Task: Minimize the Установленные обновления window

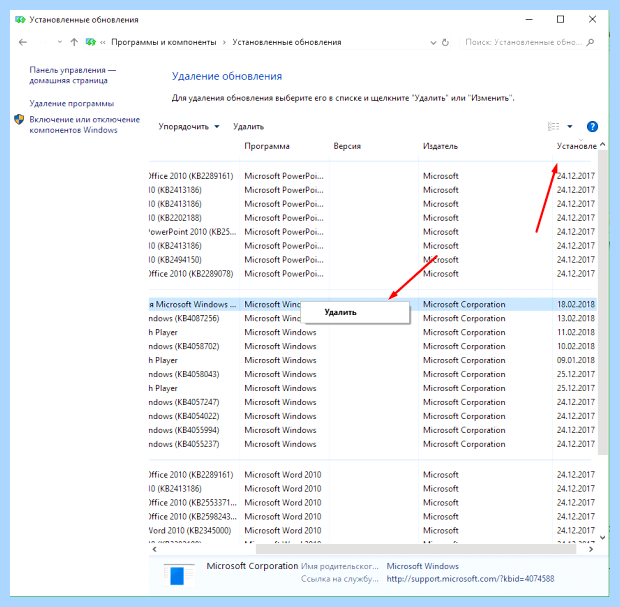Action: [529, 19]
